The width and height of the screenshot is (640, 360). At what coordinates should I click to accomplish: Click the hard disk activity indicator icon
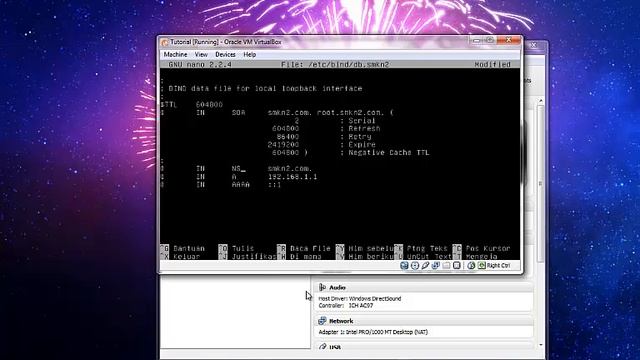404,265
